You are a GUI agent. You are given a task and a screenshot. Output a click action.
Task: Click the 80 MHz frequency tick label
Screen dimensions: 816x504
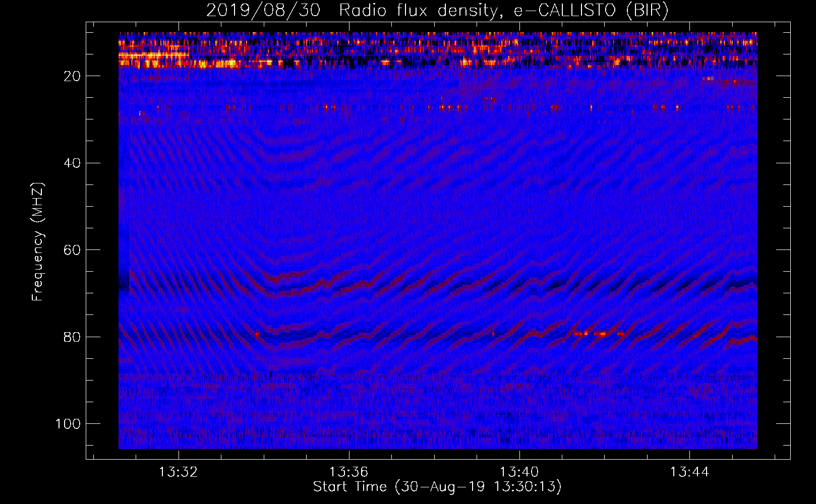(x=72, y=337)
